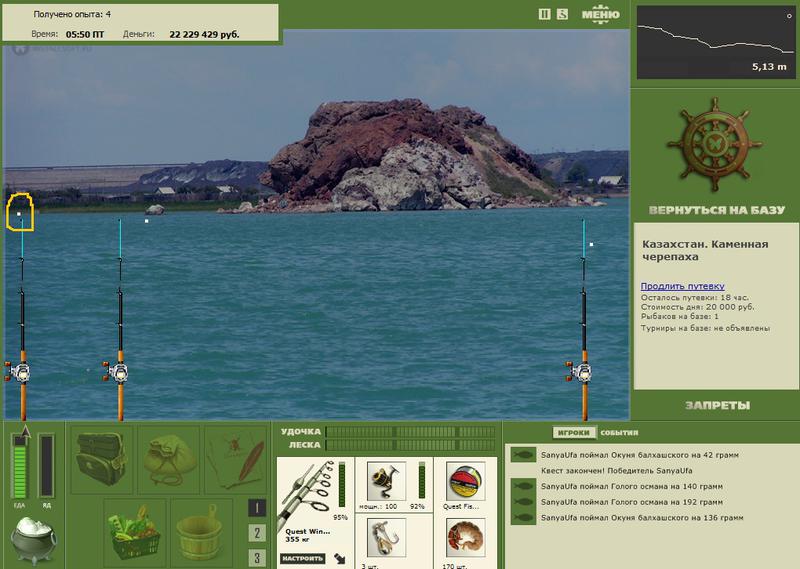Click the ЯД poison level gauge
The height and width of the screenshot is (569, 800).
tap(46, 465)
